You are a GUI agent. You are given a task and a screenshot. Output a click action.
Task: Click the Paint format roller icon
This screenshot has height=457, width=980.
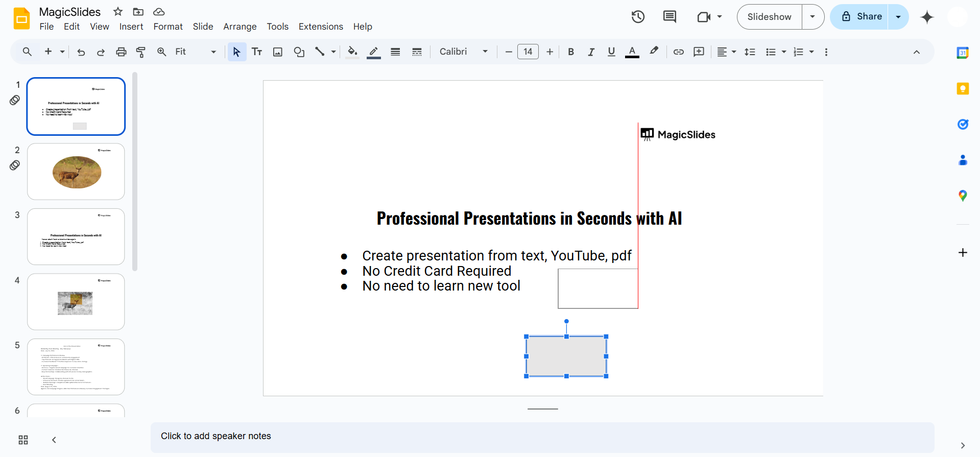(x=141, y=52)
